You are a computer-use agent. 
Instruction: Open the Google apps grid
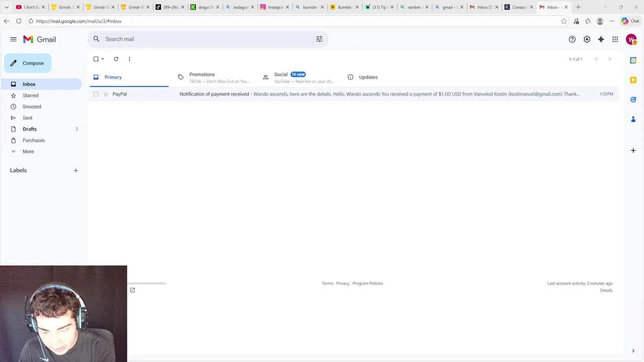tap(615, 39)
